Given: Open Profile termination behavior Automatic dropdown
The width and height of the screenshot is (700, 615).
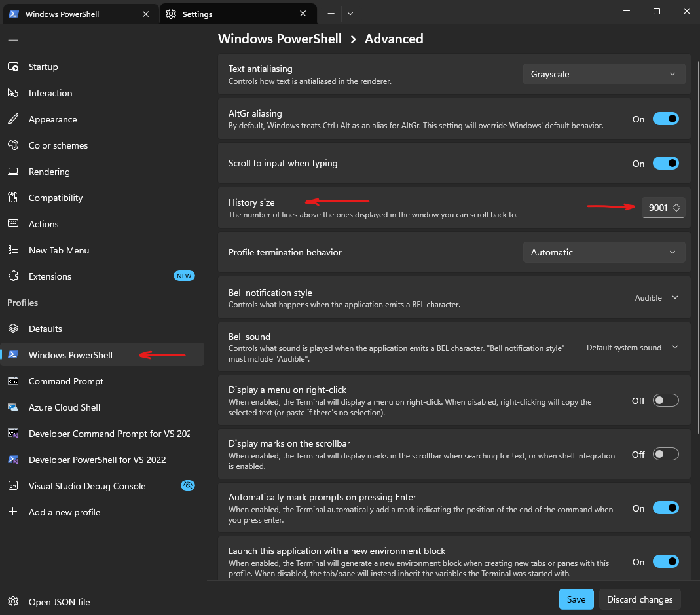Looking at the screenshot, I should pos(604,252).
